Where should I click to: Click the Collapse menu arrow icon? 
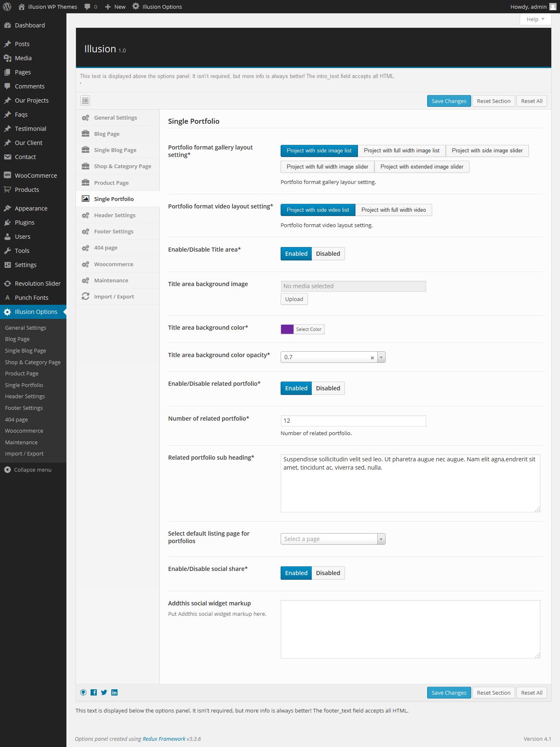tap(7, 470)
